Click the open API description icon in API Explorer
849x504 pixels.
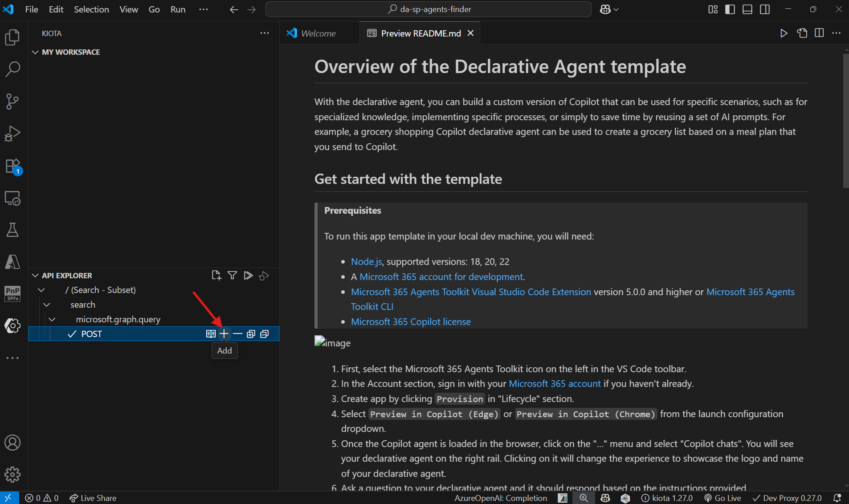click(x=216, y=276)
